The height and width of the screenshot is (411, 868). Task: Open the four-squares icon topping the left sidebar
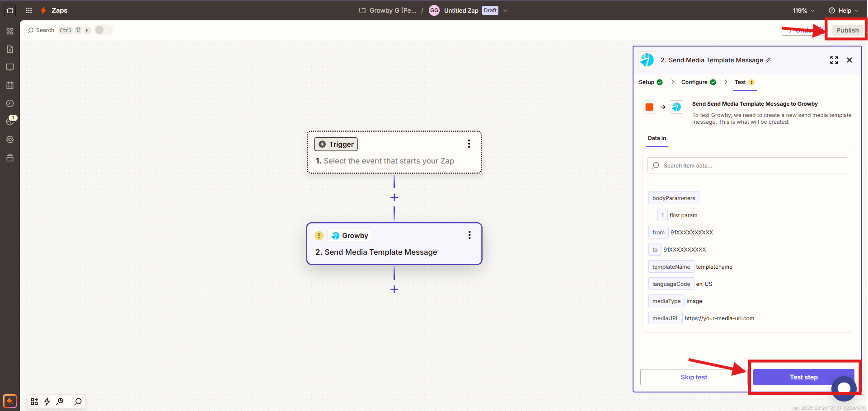point(10,31)
